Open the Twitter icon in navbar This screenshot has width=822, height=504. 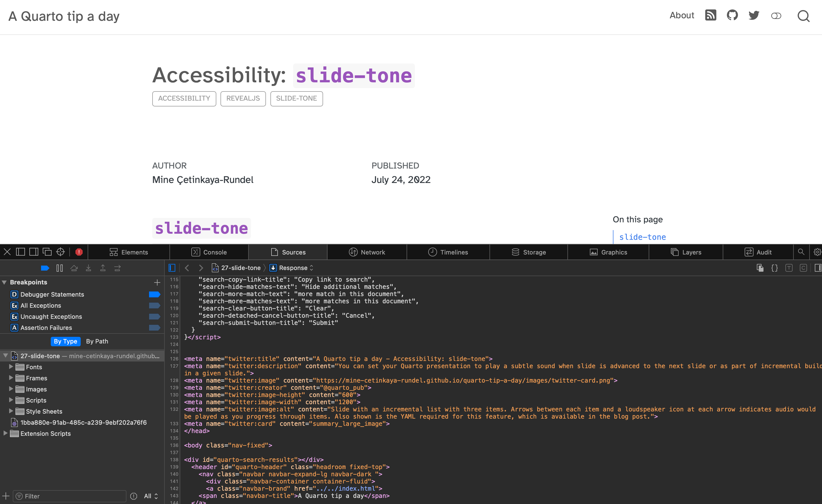[754, 15]
